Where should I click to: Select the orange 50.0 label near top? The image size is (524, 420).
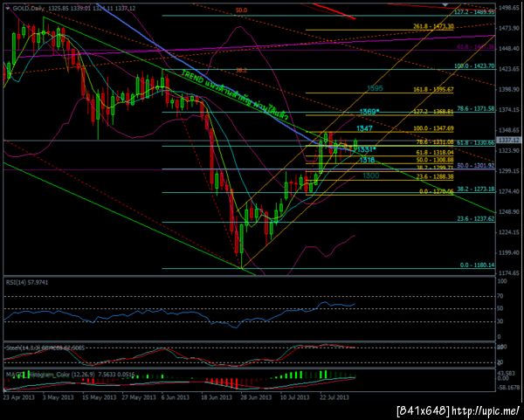coord(242,10)
